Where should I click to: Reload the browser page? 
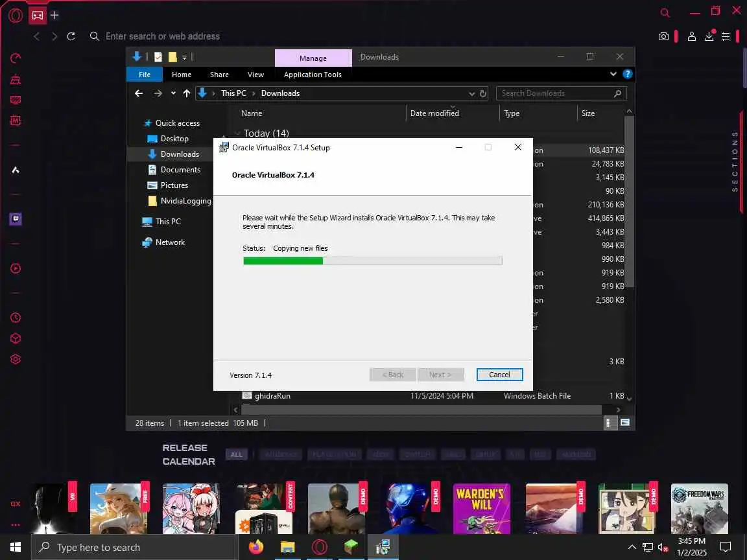click(71, 36)
